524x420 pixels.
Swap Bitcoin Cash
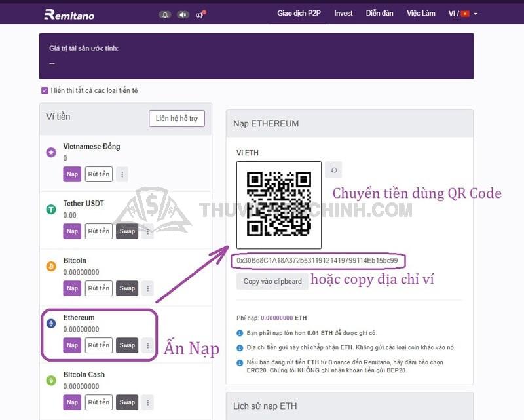pyautogui.click(x=127, y=402)
